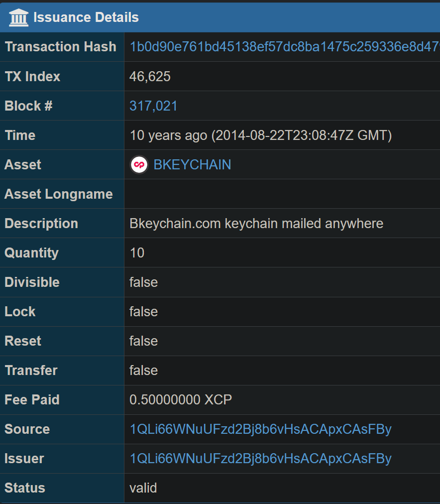Click the Transfer false value
Screen dimensions: 440x504
(143, 371)
